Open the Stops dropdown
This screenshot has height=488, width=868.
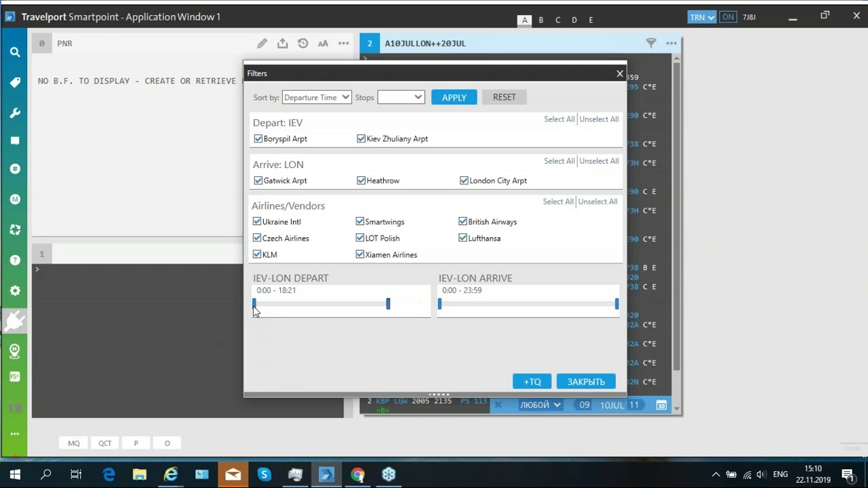[x=401, y=98]
